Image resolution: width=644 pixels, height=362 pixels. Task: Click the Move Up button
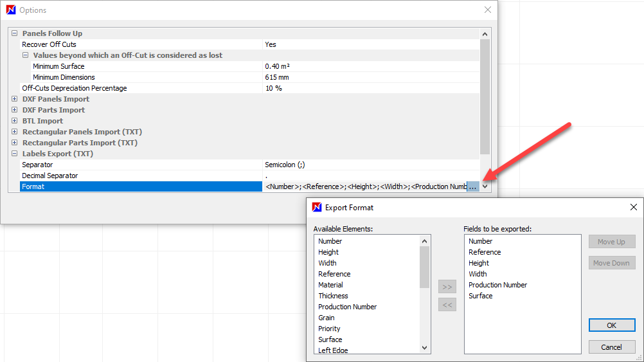612,242
